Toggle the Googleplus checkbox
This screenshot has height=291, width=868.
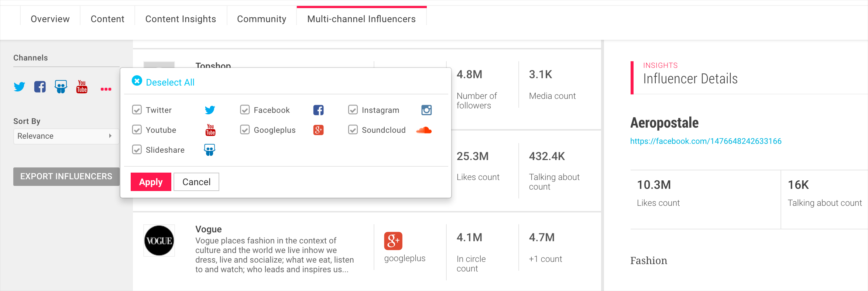click(x=245, y=130)
